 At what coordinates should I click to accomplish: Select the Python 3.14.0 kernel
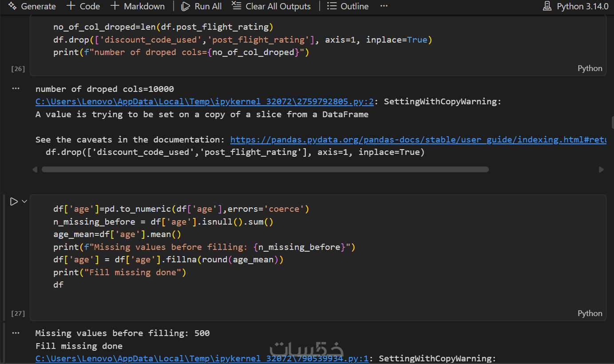pyautogui.click(x=575, y=6)
